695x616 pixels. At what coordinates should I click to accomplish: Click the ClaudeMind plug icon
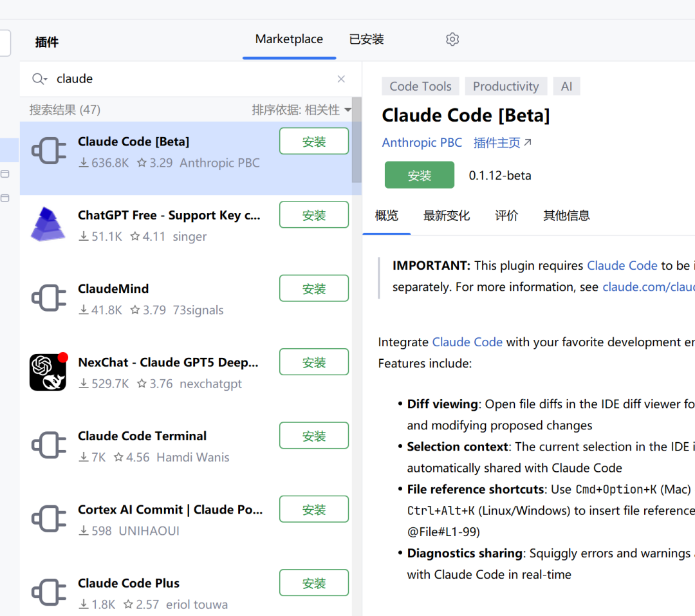[x=49, y=299]
